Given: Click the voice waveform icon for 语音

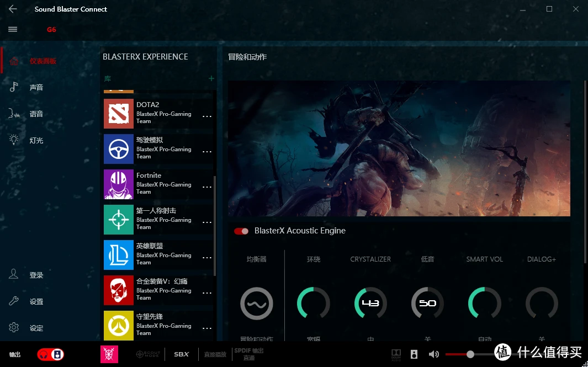Looking at the screenshot, I should click(14, 114).
